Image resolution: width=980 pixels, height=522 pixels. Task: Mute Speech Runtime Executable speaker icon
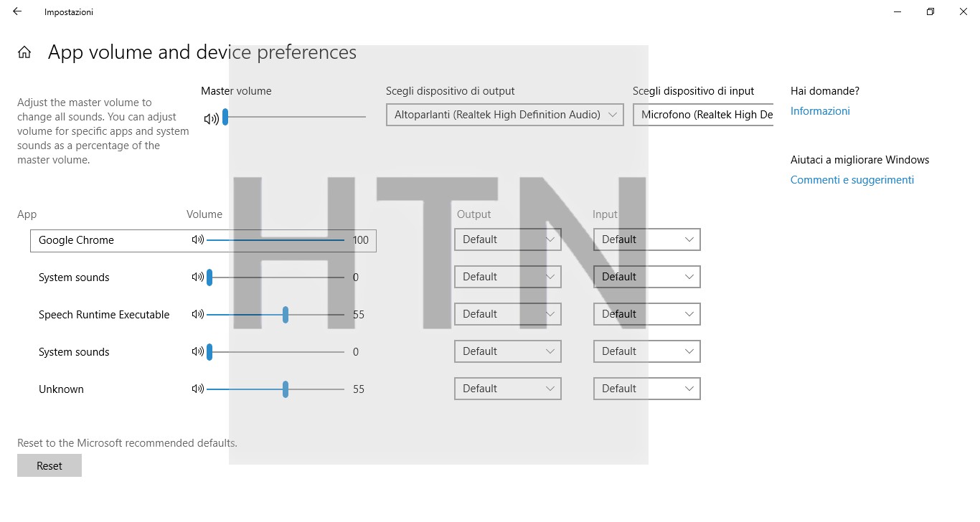pos(198,314)
